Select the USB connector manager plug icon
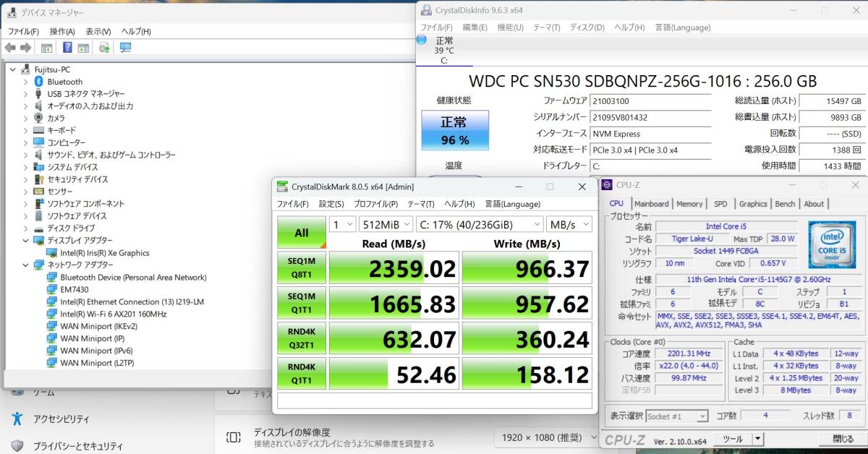 click(39, 94)
